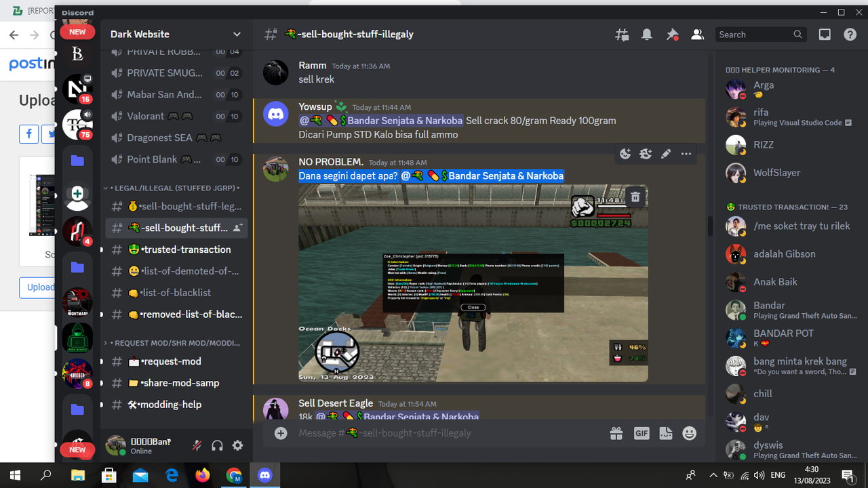Join PRIVATE SMUG... voice channel
This screenshot has height=488, width=868.
click(x=176, y=73)
